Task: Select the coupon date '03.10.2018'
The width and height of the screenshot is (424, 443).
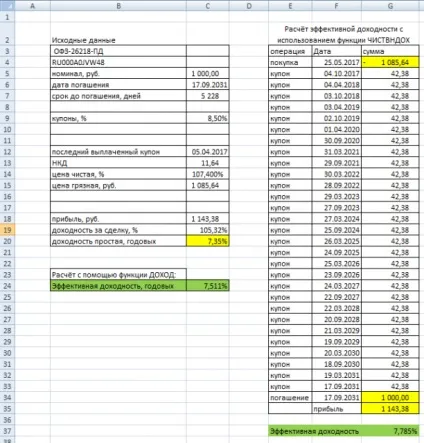Action: click(x=336, y=96)
